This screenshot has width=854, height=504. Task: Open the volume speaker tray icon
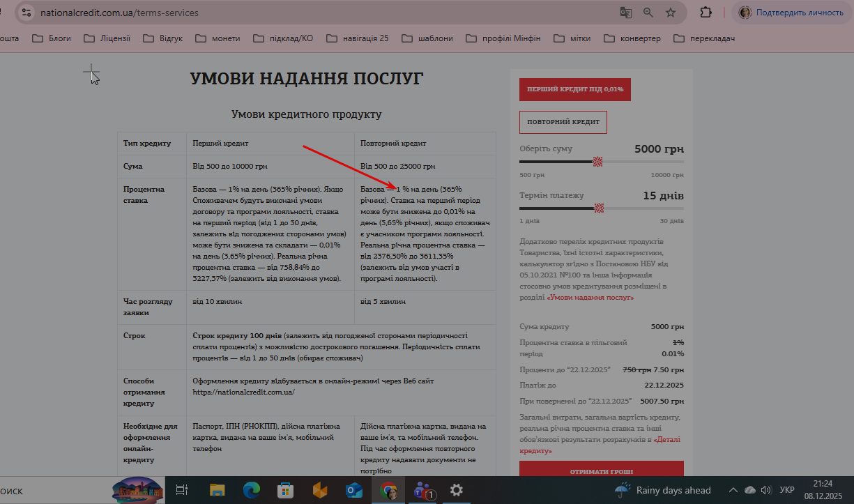pos(766,490)
